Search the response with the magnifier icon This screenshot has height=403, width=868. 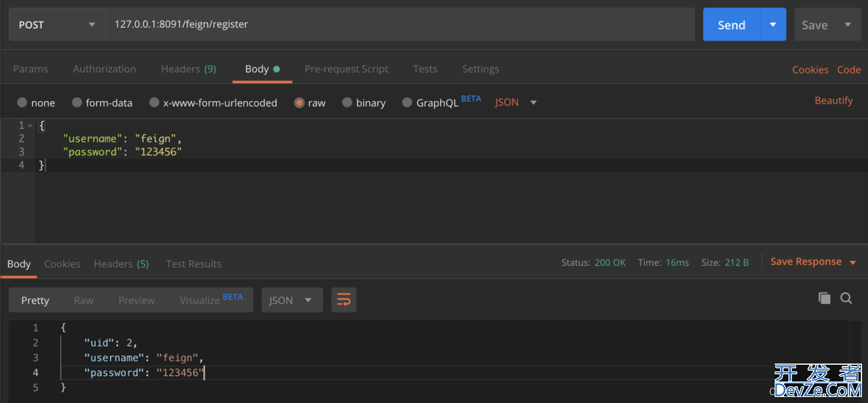click(846, 298)
